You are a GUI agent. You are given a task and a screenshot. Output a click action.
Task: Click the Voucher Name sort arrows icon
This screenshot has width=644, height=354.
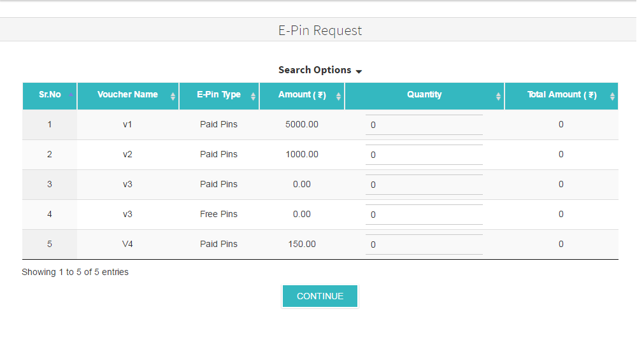173,97
